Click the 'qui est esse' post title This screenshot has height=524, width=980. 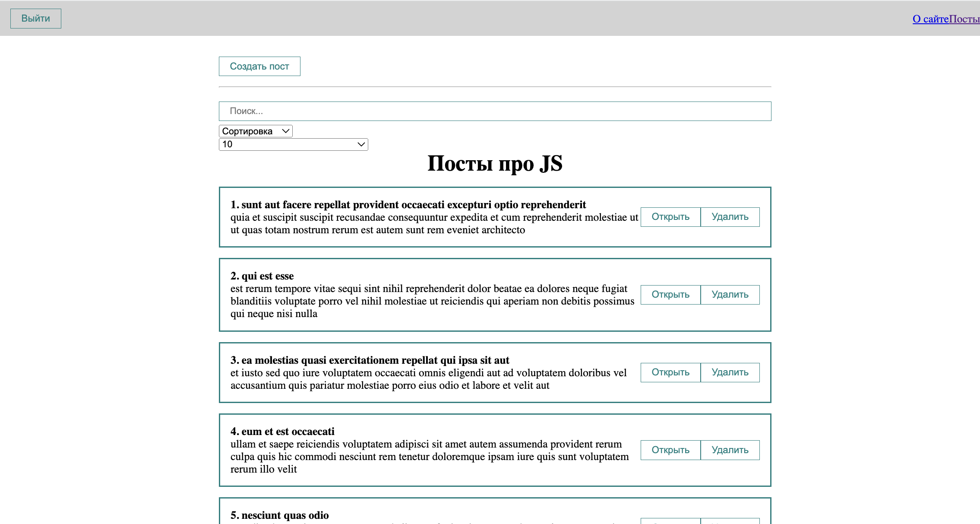[x=262, y=276]
